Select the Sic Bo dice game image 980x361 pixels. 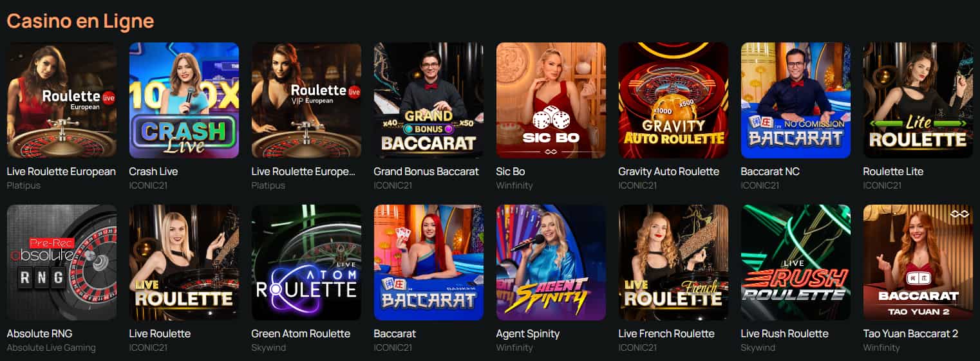(x=551, y=100)
